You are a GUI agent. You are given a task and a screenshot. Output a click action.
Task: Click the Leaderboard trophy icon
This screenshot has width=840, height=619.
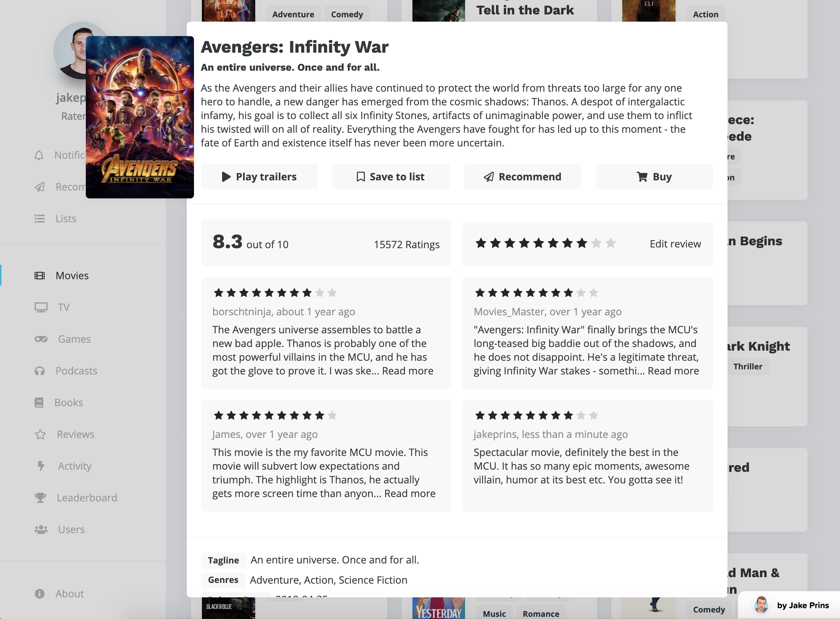pyautogui.click(x=40, y=497)
